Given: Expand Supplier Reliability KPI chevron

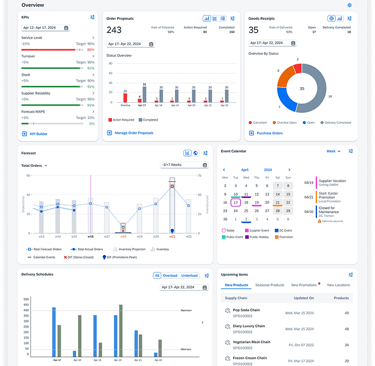Looking at the screenshot, I should tap(93, 93).
